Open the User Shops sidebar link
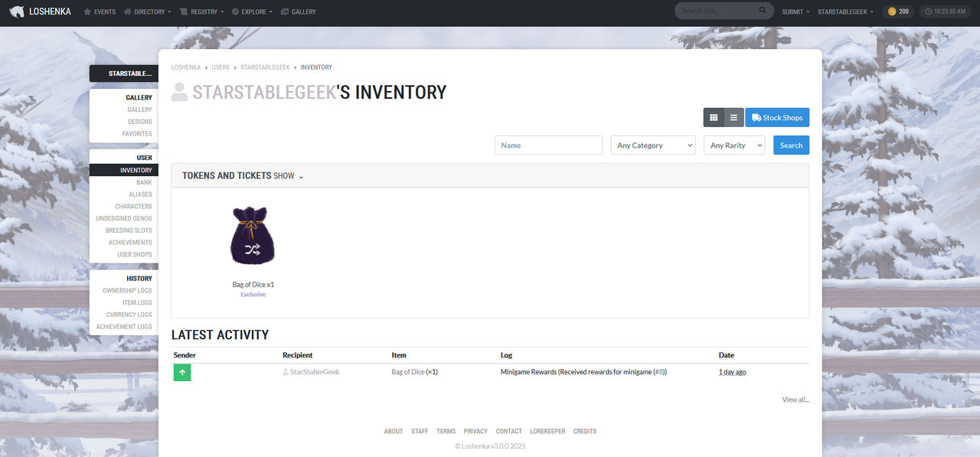Viewport: 980px width, 457px height. (134, 254)
